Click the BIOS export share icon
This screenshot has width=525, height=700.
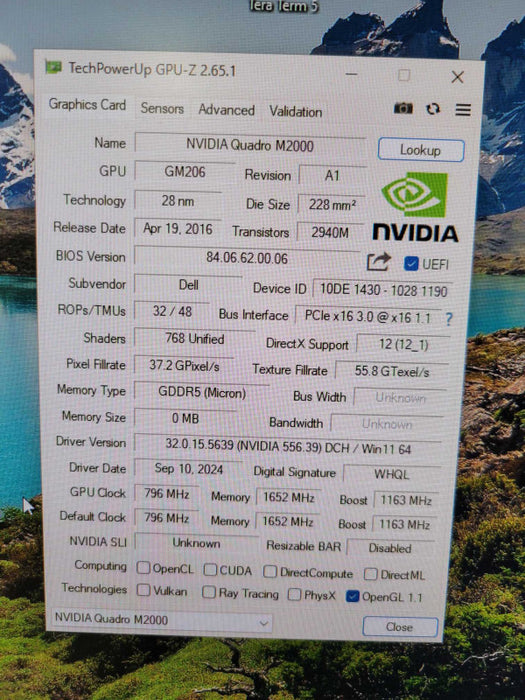[x=379, y=262]
